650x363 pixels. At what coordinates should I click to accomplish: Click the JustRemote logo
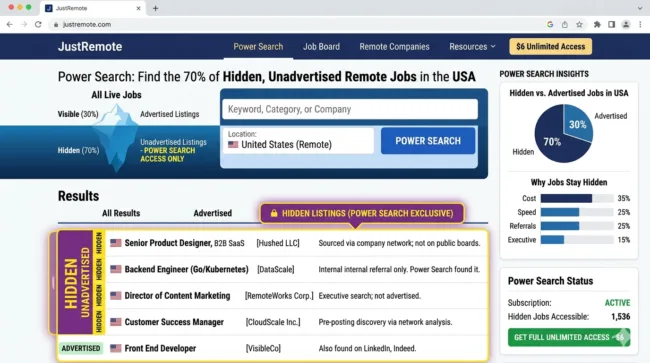point(90,46)
